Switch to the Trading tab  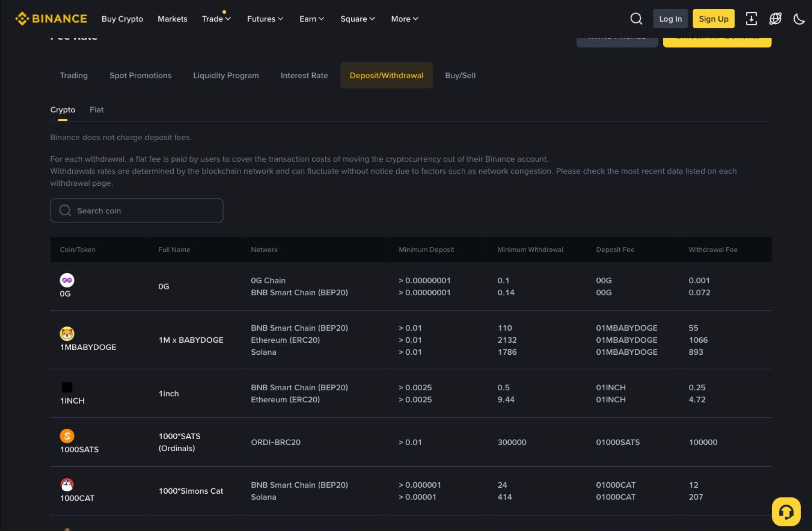[74, 75]
